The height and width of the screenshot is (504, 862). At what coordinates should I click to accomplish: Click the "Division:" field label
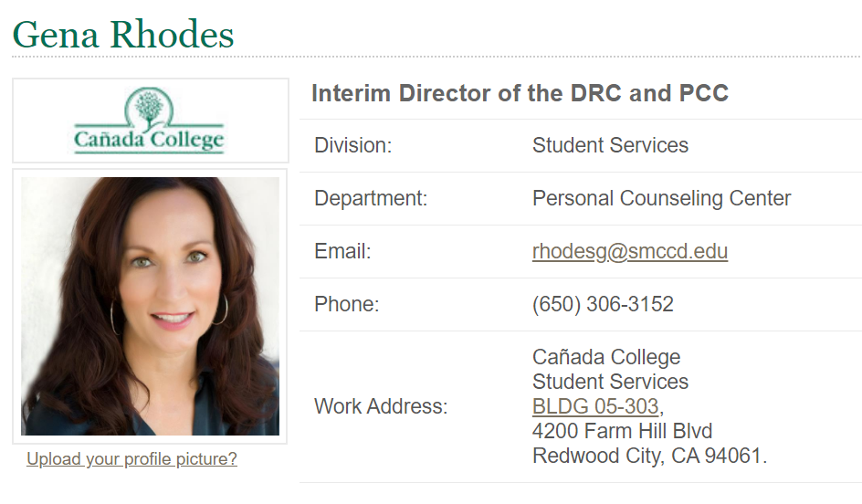pyautogui.click(x=352, y=145)
